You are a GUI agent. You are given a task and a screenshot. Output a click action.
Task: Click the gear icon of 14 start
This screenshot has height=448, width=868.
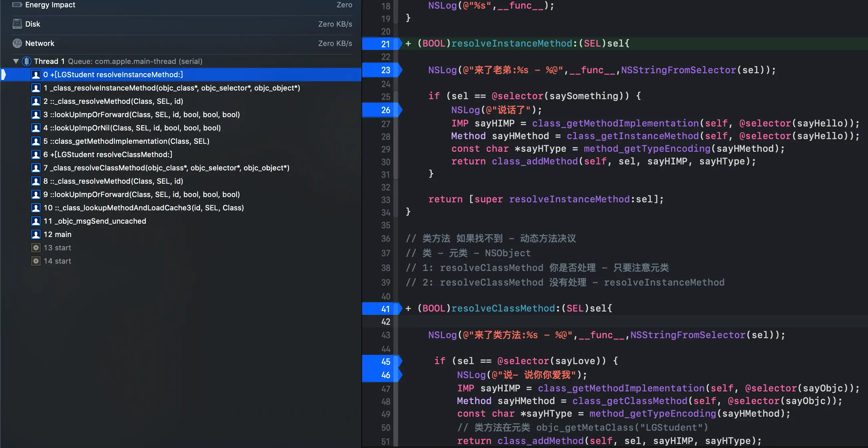36,261
